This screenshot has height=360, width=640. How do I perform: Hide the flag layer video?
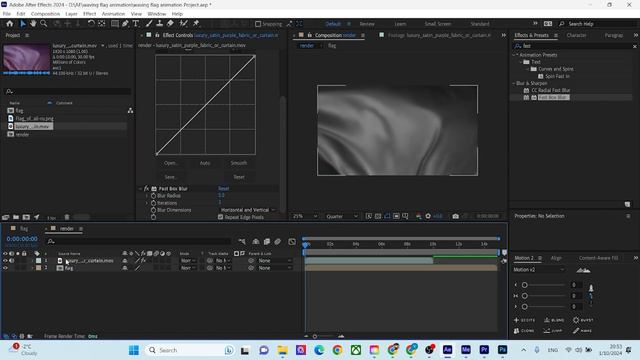(5, 268)
